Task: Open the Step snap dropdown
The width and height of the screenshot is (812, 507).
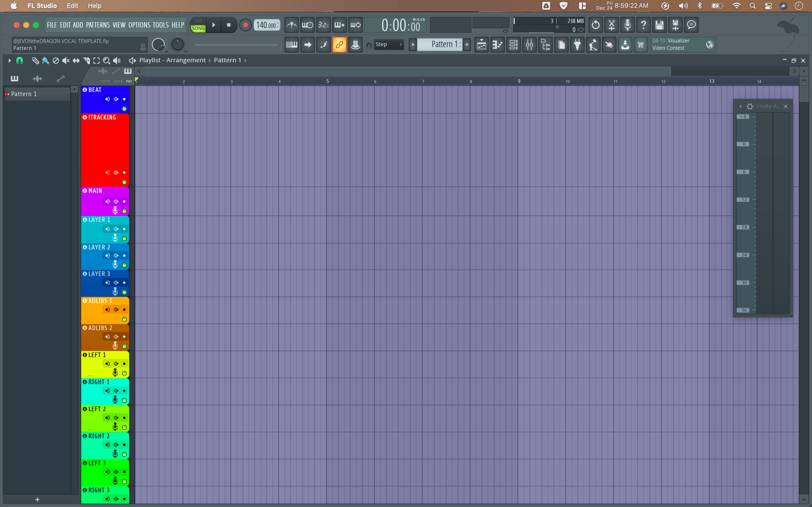Action: [389, 44]
